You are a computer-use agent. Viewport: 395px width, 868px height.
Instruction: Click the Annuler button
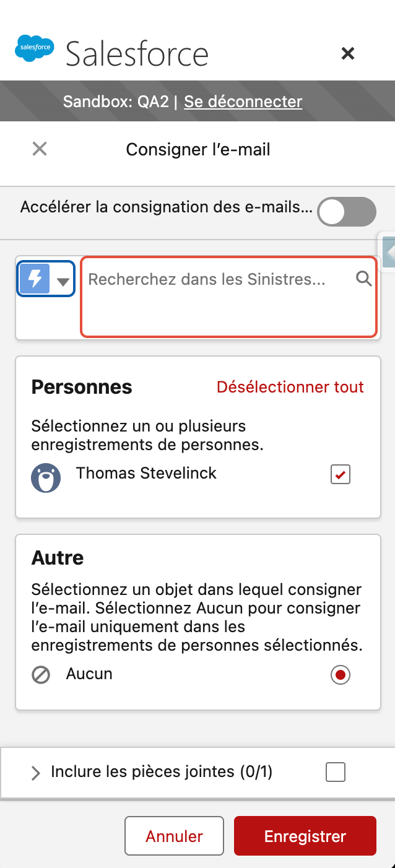click(174, 836)
